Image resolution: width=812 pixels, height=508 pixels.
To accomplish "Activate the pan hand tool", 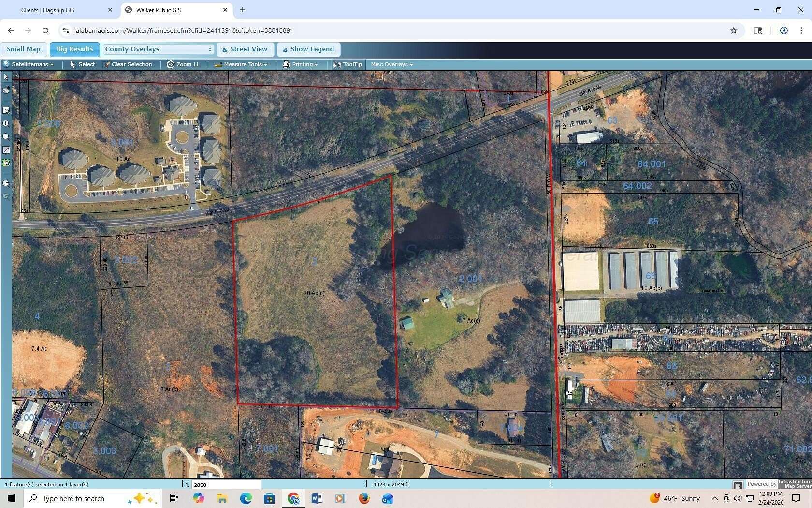I will [x=6, y=90].
